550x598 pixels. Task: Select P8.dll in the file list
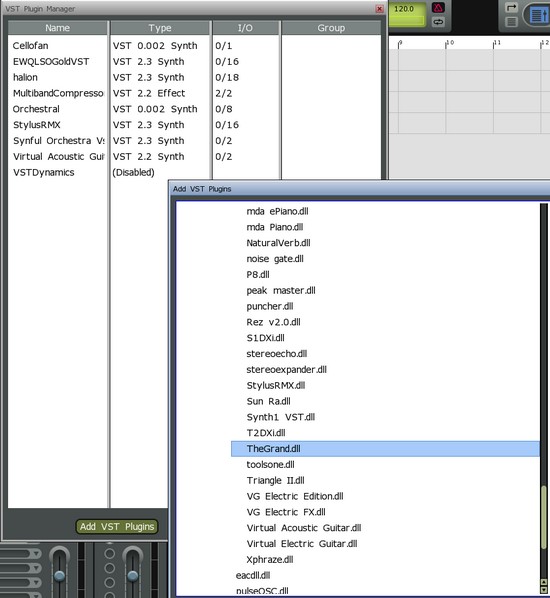[258, 275]
